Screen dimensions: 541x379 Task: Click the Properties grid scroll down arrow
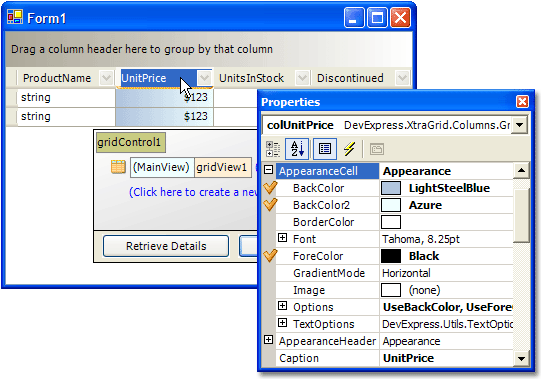[521, 358]
